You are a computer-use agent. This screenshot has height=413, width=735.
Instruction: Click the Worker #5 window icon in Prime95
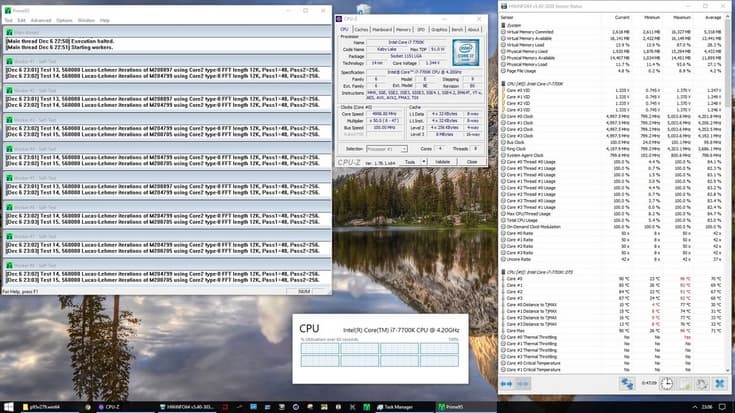[x=9, y=178]
